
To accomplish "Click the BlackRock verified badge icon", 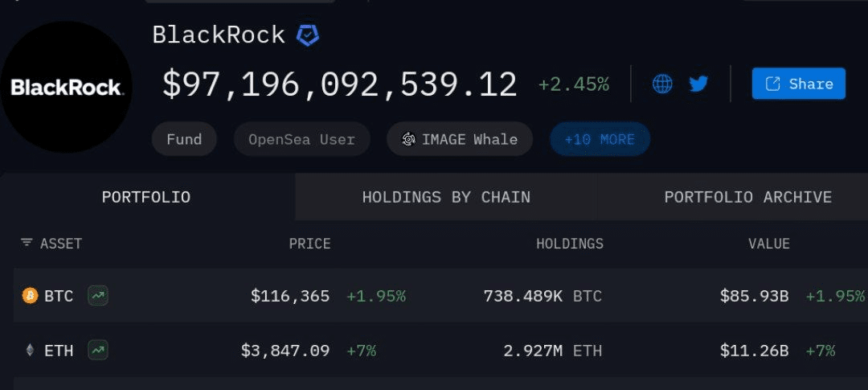I will 307,35.
